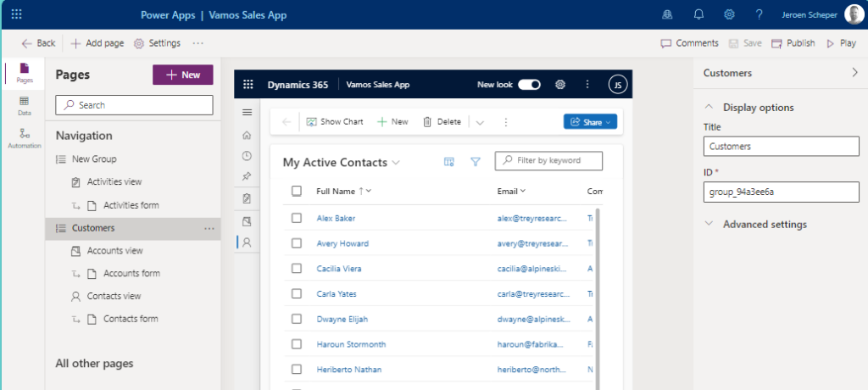The image size is (868, 390).
Task: Open Pinned items icon in sidebar
Action: [x=248, y=176]
